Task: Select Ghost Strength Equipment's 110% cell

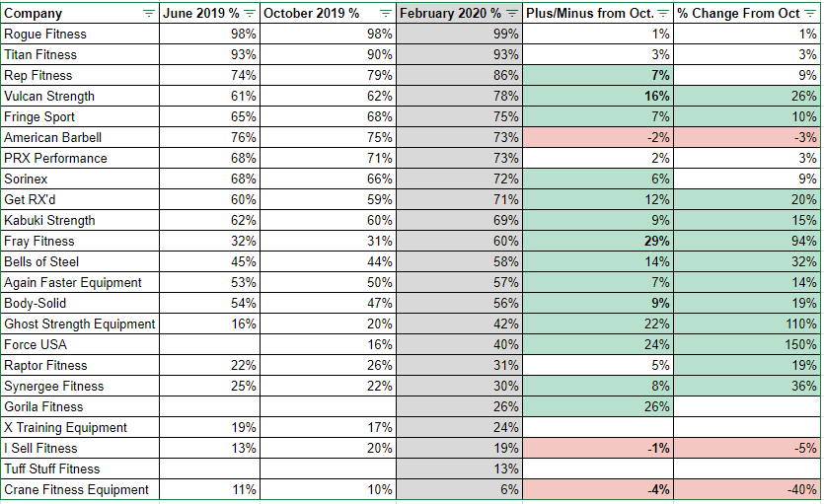Action: [x=802, y=324]
